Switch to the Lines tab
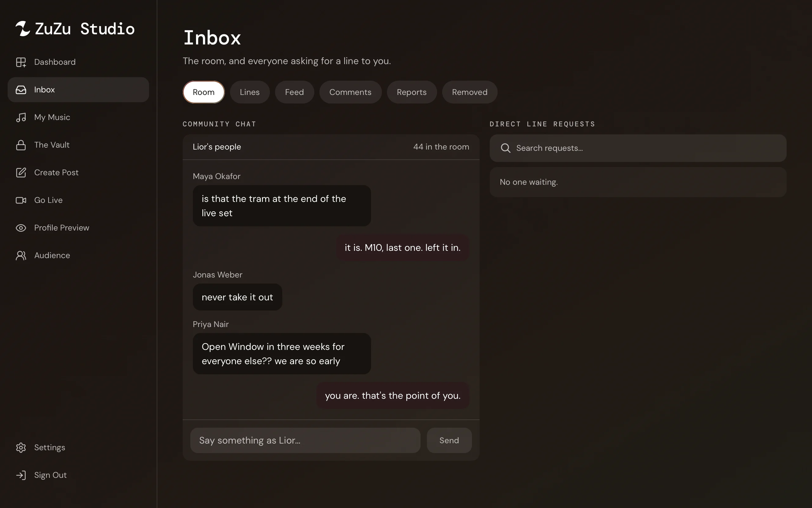The width and height of the screenshot is (812, 508). (250, 92)
